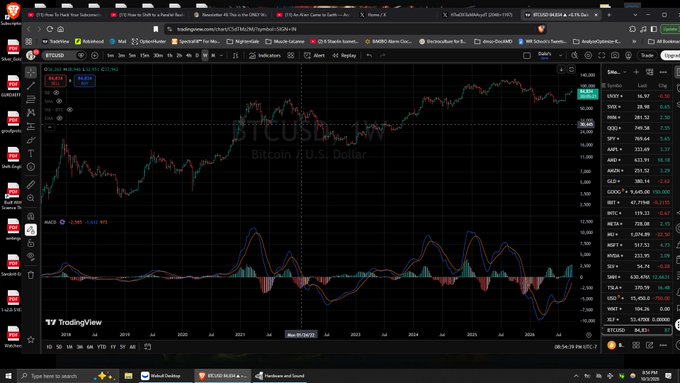Toggle stay in drawing mode
This screenshot has width=680, height=383.
click(31, 230)
